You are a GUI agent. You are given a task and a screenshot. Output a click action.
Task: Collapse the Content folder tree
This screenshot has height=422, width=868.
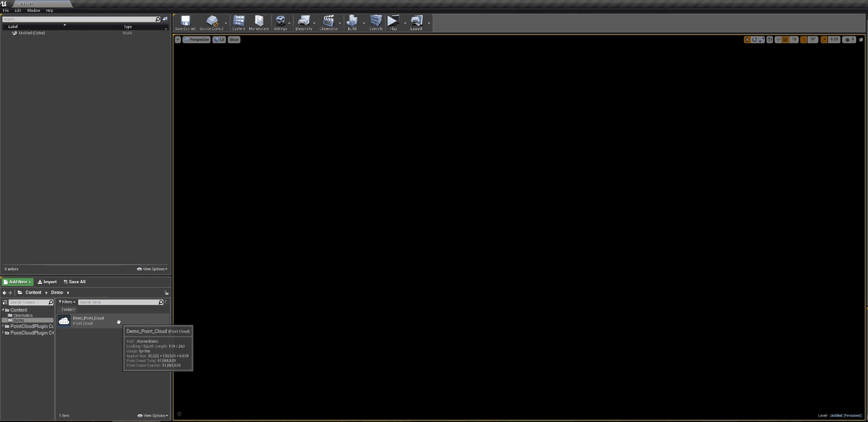(x=3, y=310)
